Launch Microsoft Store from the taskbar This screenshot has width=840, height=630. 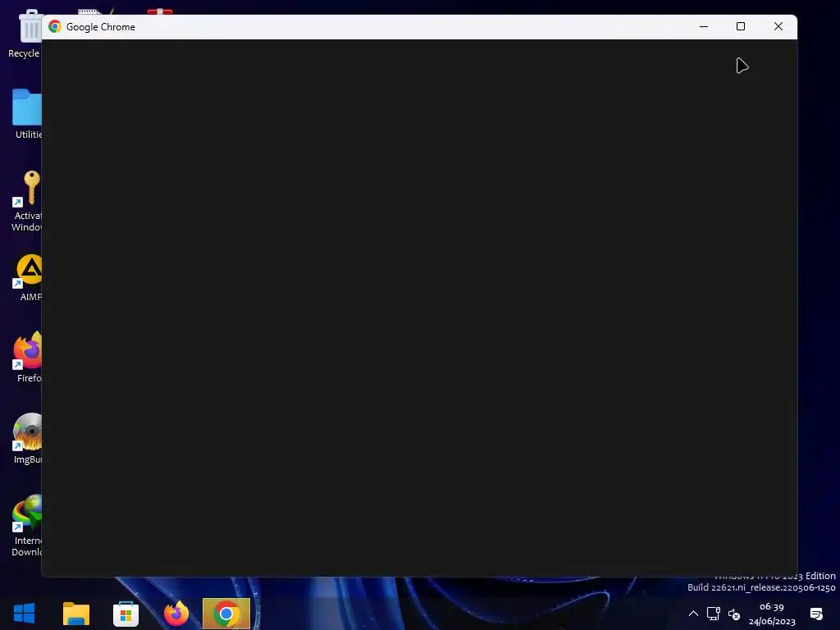pos(126,614)
